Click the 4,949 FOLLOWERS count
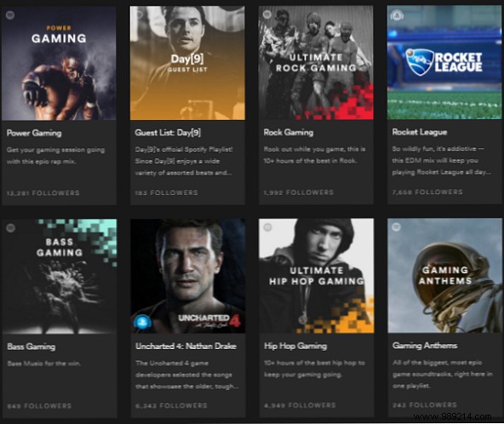504x424 pixels. pos(300,405)
